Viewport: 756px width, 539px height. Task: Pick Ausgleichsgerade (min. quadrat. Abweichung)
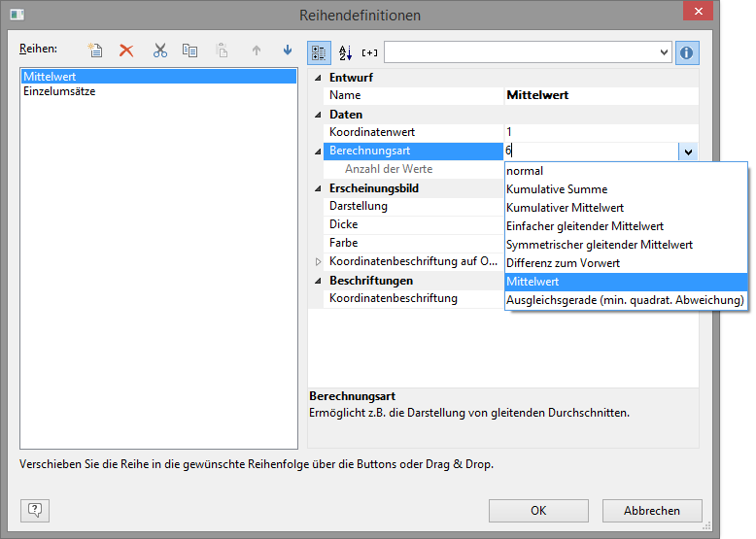(625, 300)
